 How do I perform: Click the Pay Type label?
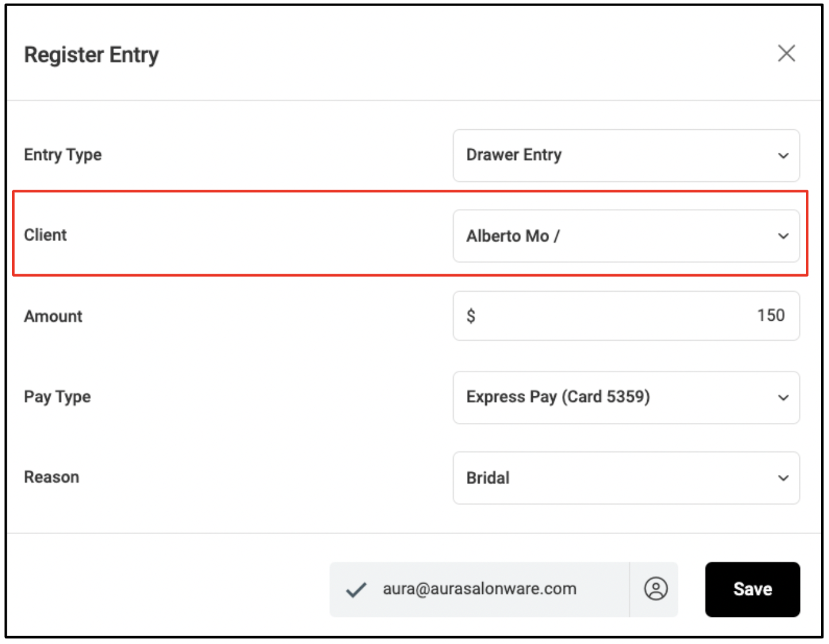click(x=57, y=397)
